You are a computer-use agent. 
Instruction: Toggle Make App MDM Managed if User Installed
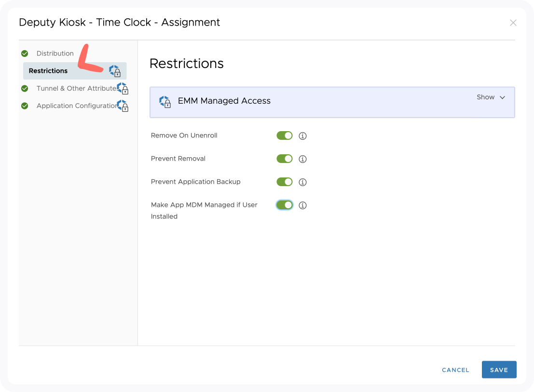pyautogui.click(x=285, y=205)
